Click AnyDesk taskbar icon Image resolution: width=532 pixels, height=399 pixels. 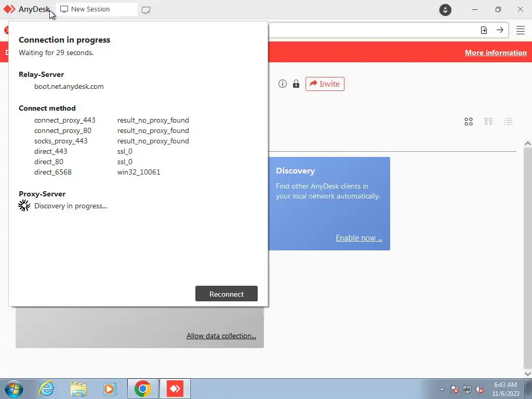[175, 389]
